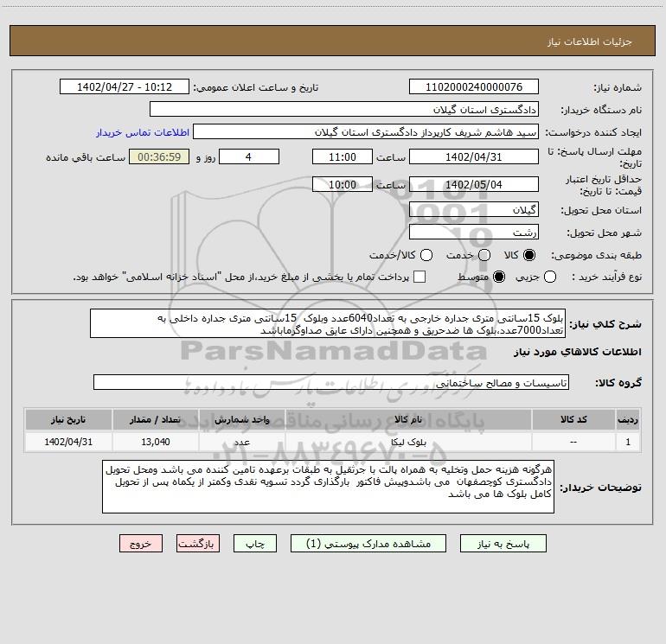Click the بازگشت back button
This screenshot has height=644, width=666.
[x=198, y=544]
